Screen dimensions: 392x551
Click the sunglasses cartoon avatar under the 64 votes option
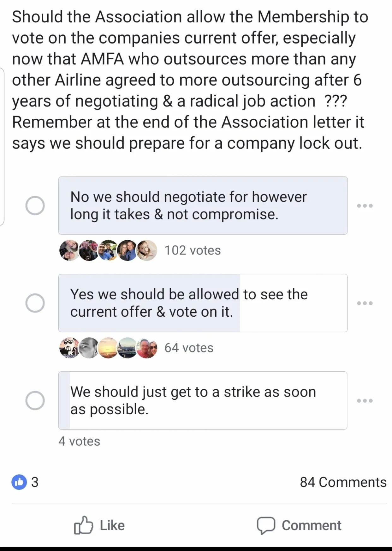(x=69, y=348)
